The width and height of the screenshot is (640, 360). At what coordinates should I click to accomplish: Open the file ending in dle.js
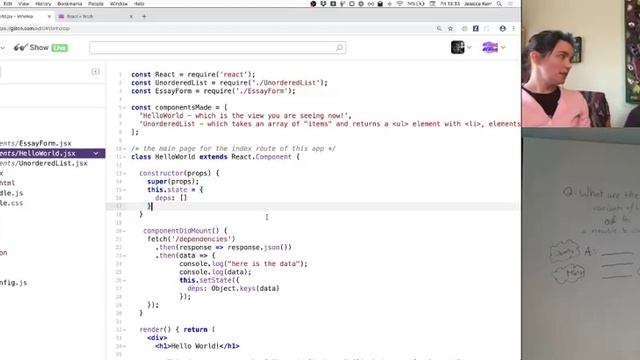11,193
